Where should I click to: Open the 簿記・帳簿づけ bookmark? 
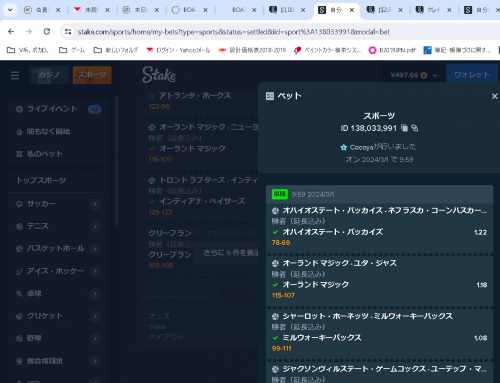[x=457, y=50]
